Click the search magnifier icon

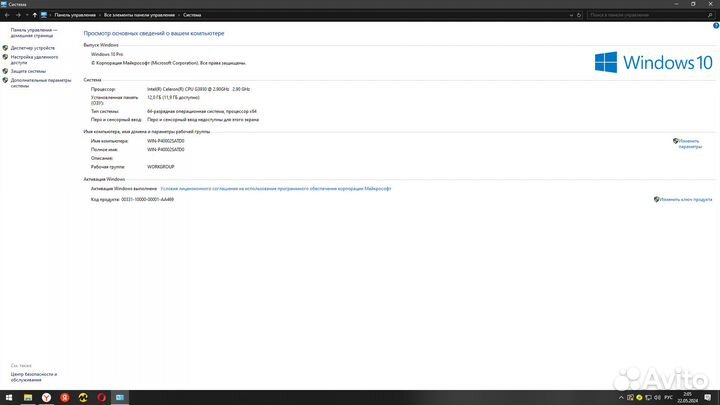coord(710,15)
